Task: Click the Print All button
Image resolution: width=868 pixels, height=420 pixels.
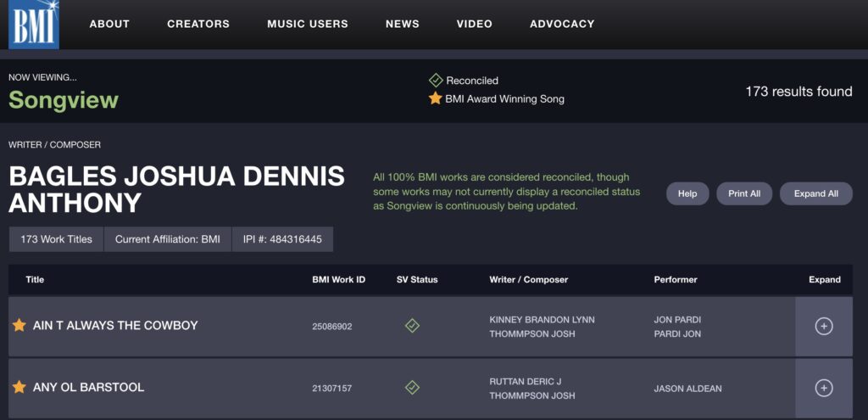Action: 744,194
